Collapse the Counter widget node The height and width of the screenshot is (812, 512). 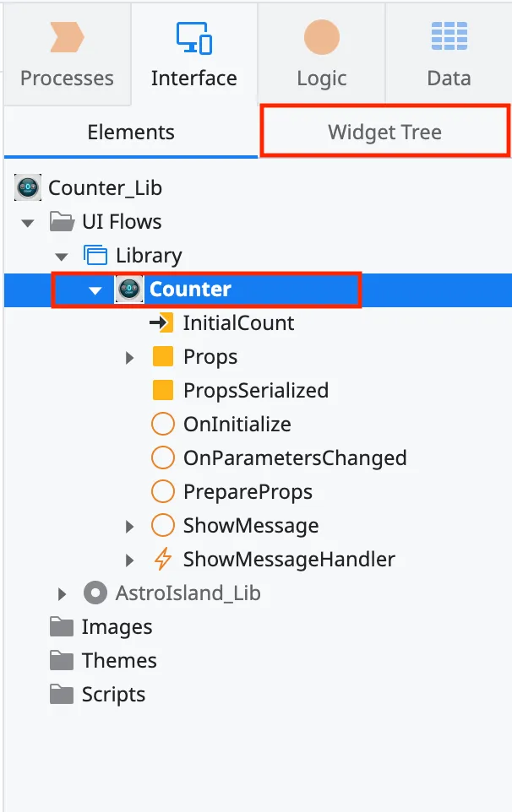pos(95,289)
